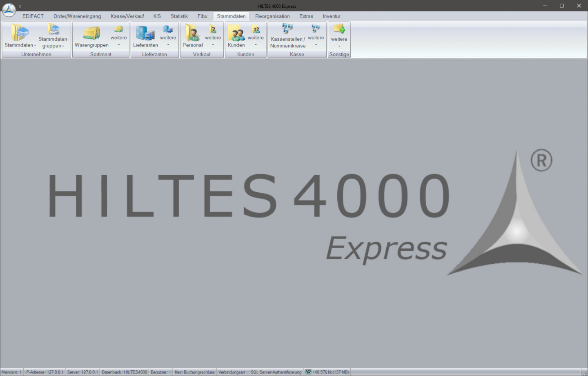The image size is (588, 376).
Task: Select the Stammdaten ribbon tab
Action: (x=231, y=16)
